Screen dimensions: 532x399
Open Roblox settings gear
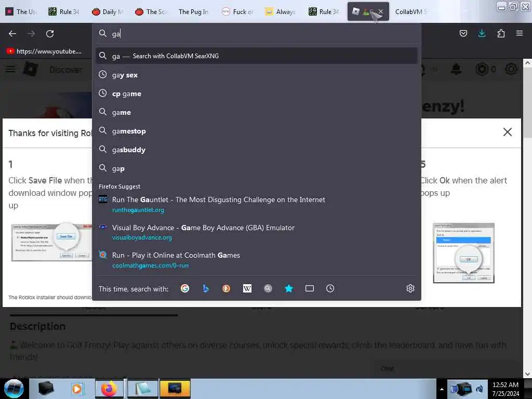tap(511, 69)
